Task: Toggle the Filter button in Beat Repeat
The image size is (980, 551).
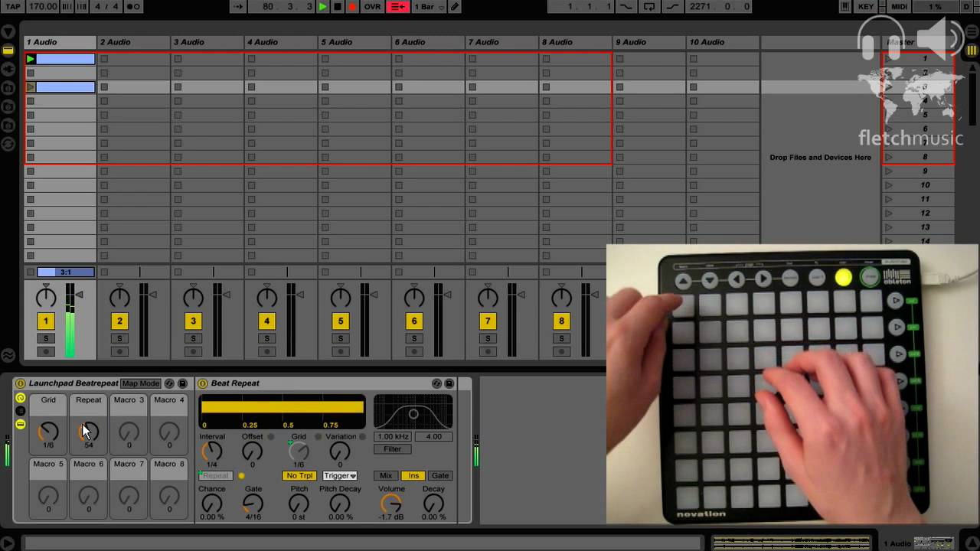Action: pos(392,449)
